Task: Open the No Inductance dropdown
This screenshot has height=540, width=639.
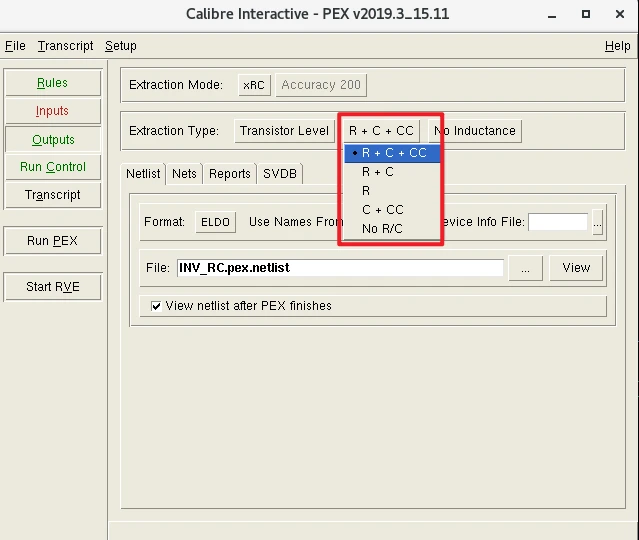Action: coord(475,131)
